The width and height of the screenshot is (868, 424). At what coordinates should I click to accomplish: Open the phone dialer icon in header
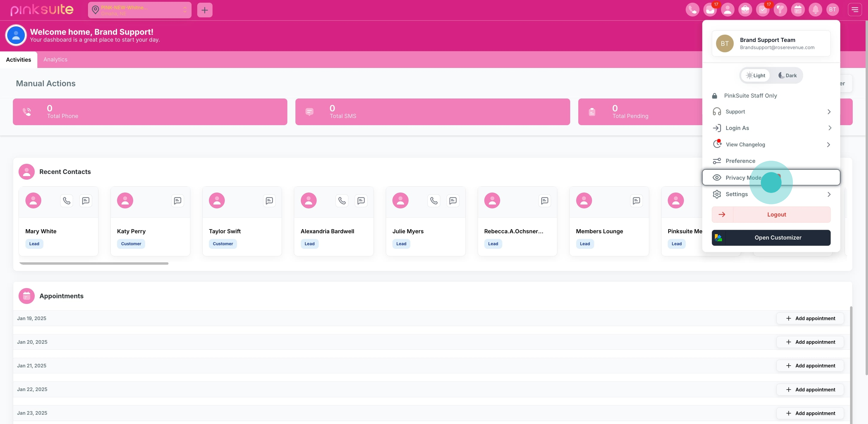click(692, 10)
